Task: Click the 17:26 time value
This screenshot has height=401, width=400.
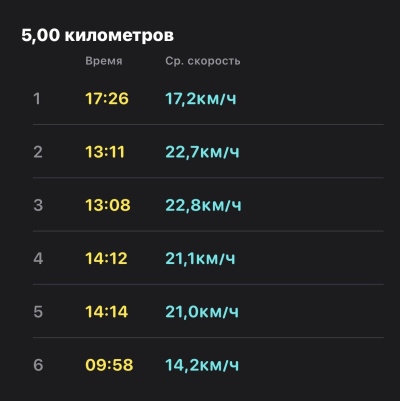Action: pyautogui.click(x=107, y=99)
